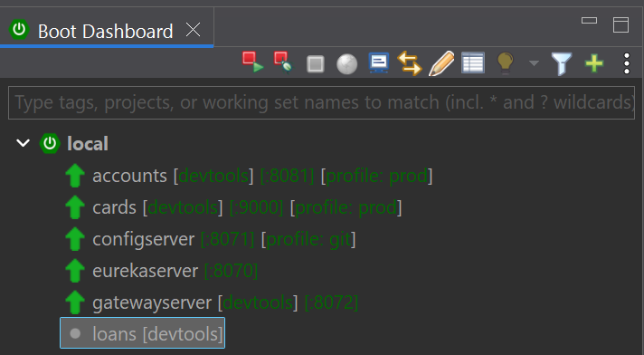Click the lightbulb live hints icon

[x=505, y=62]
